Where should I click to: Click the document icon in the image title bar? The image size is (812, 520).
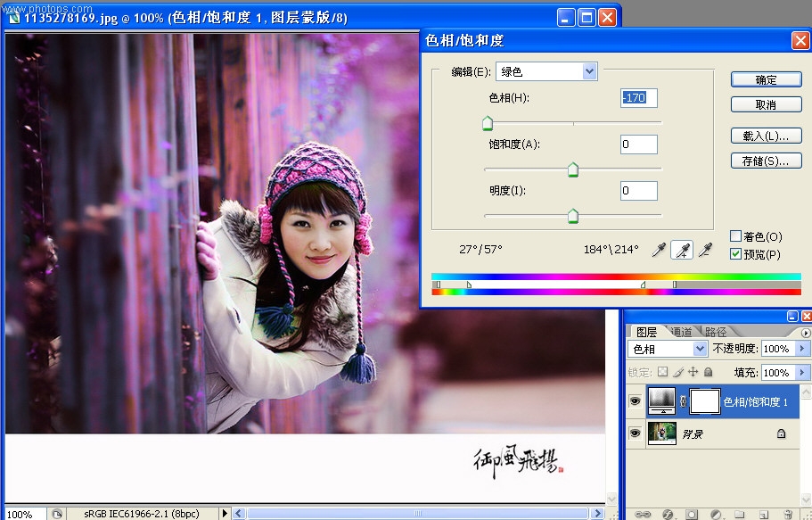(x=14, y=18)
